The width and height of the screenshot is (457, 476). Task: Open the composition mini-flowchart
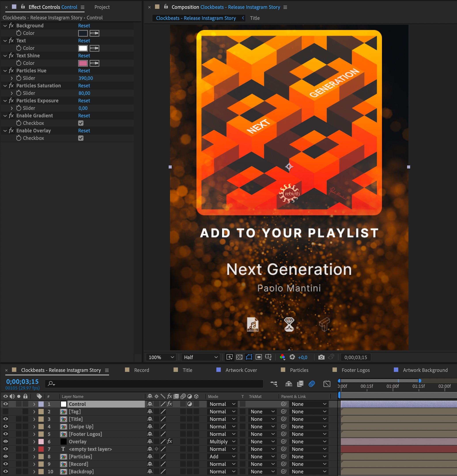pos(274,384)
